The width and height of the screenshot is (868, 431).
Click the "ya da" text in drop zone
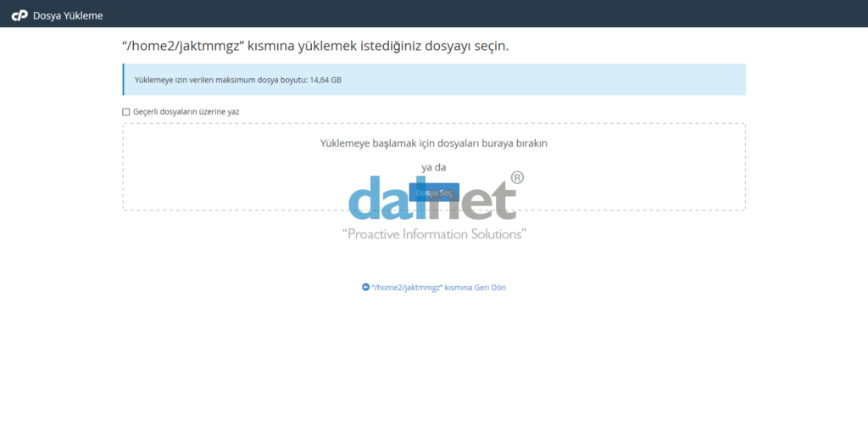pos(434,167)
